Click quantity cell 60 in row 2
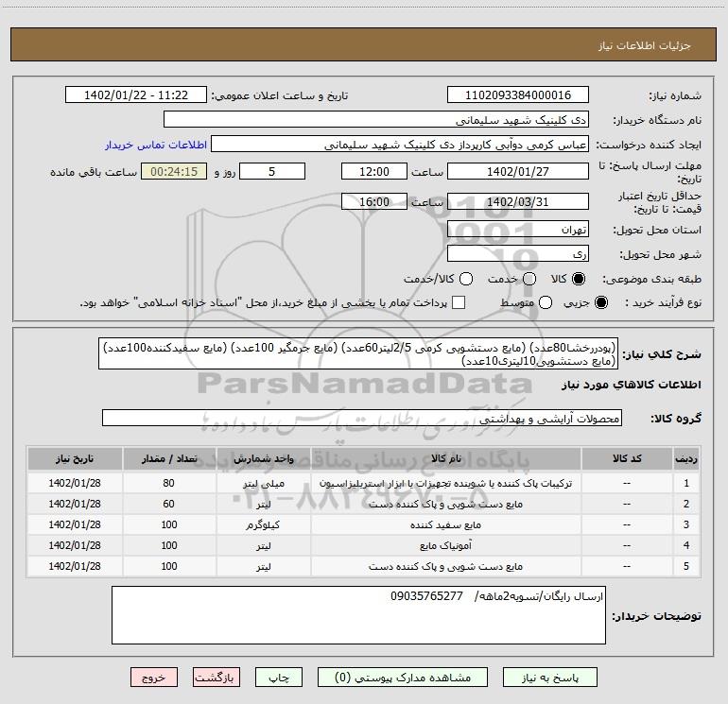Screen dimensions: 728x704 169,504
